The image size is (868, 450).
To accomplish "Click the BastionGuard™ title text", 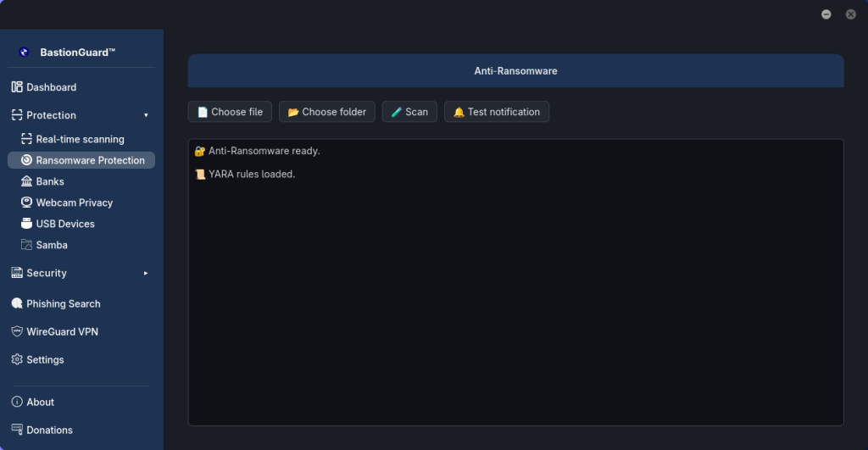I will 77,52.
